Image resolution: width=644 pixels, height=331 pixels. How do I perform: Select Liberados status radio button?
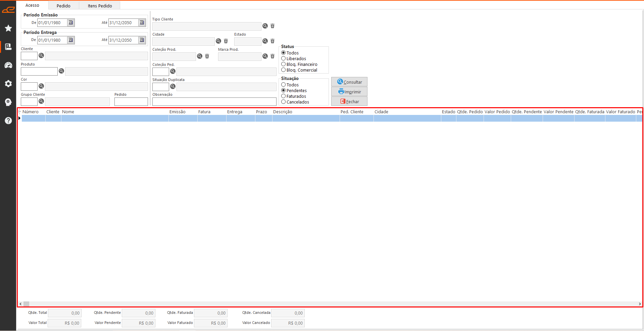284,58
